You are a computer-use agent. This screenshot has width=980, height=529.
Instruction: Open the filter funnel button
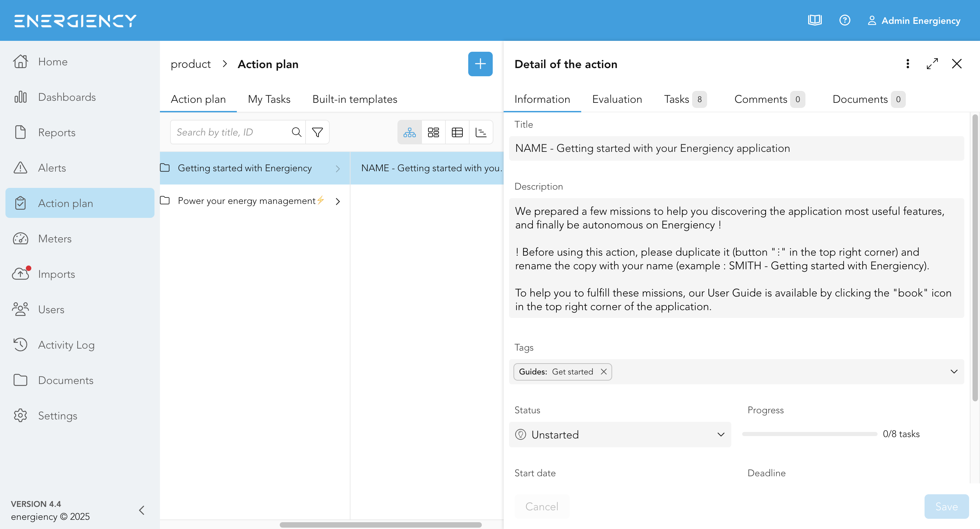(317, 132)
